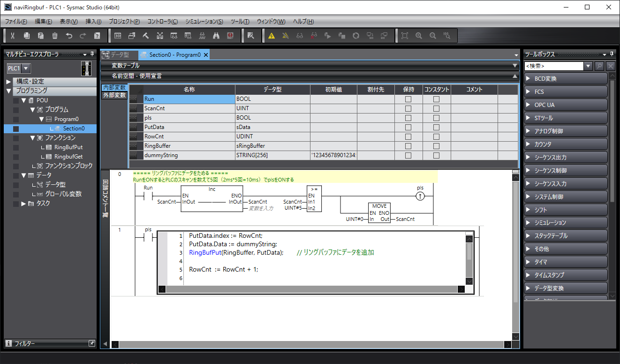Open the PLC1 controller dropdown
The width and height of the screenshot is (620, 364).
point(19,68)
